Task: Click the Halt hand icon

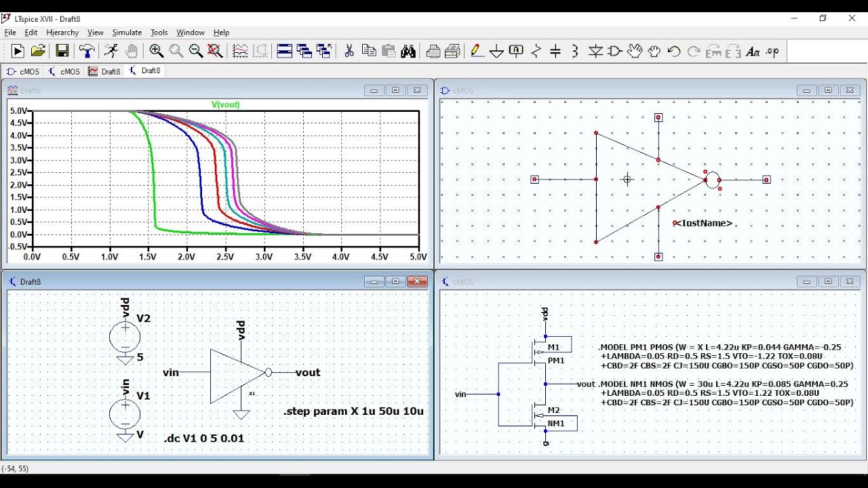Action: [132, 51]
